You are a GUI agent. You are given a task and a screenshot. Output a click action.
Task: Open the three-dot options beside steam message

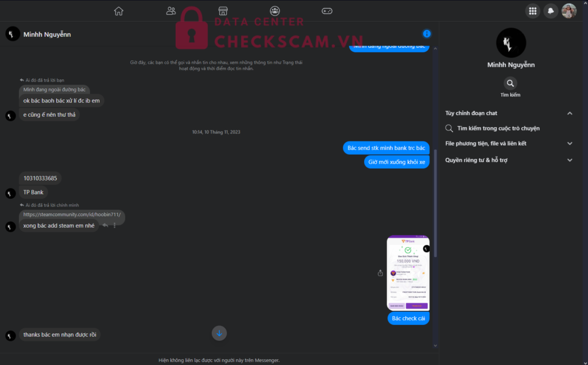[115, 225]
